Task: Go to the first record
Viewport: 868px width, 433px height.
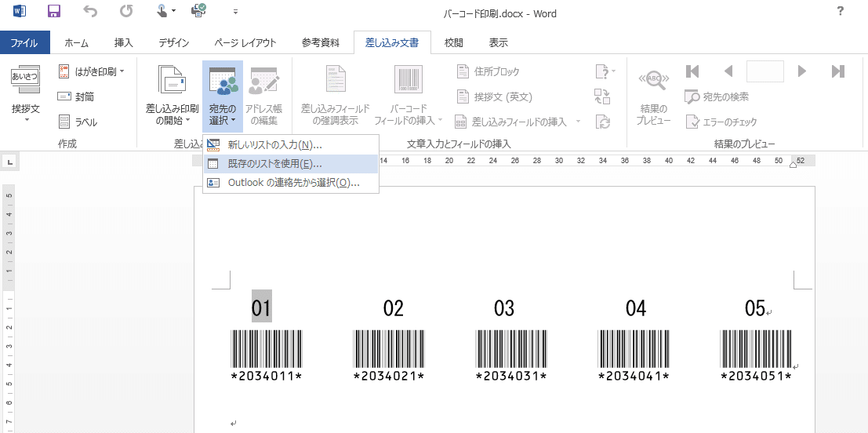Action: pyautogui.click(x=692, y=71)
